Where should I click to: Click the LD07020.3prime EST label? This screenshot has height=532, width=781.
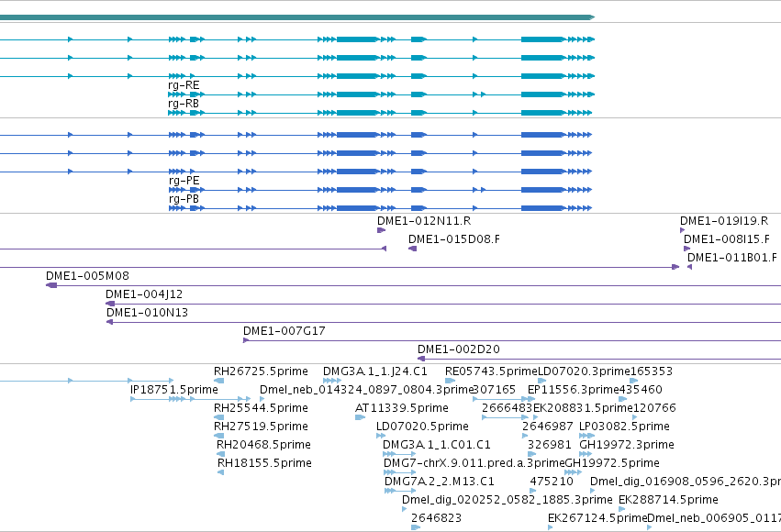coord(585,371)
